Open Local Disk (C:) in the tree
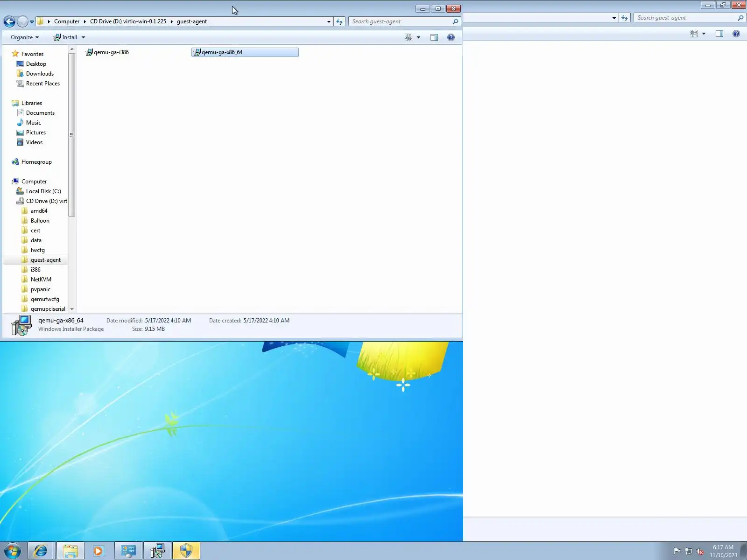 click(43, 191)
